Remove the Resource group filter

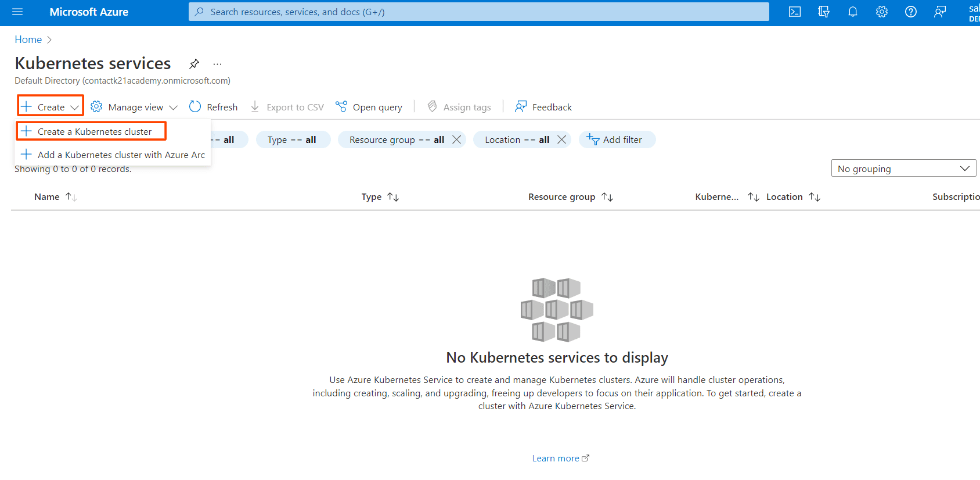tap(457, 139)
